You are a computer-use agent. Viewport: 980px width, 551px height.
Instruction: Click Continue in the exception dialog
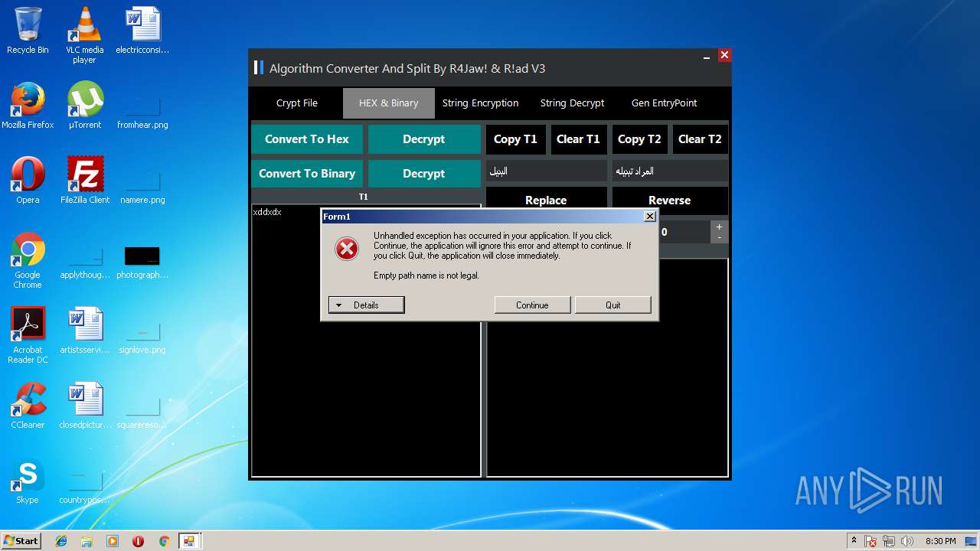coord(532,305)
